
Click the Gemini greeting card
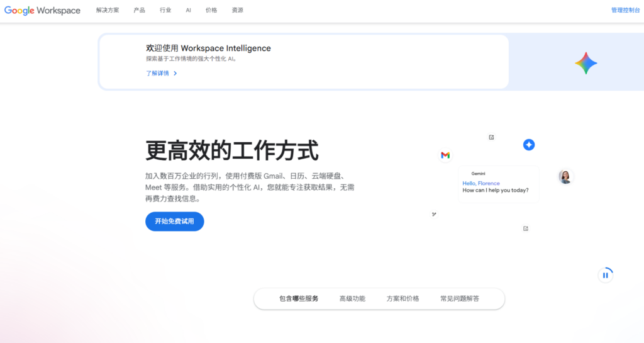pyautogui.click(x=498, y=184)
